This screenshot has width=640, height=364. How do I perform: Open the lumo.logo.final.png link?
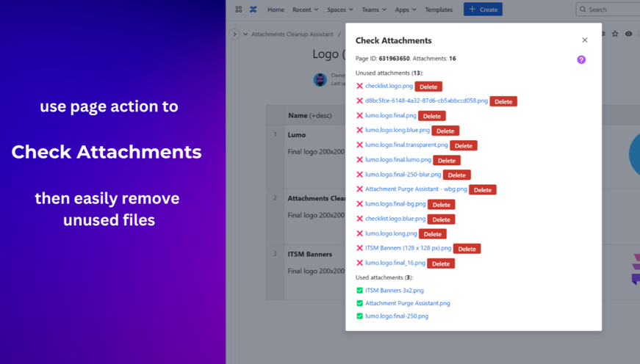tap(391, 115)
